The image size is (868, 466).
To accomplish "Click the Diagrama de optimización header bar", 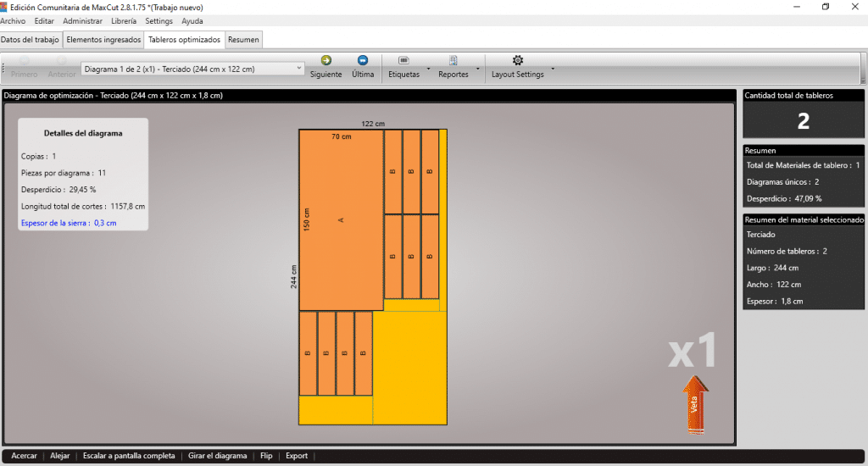I will [370, 95].
